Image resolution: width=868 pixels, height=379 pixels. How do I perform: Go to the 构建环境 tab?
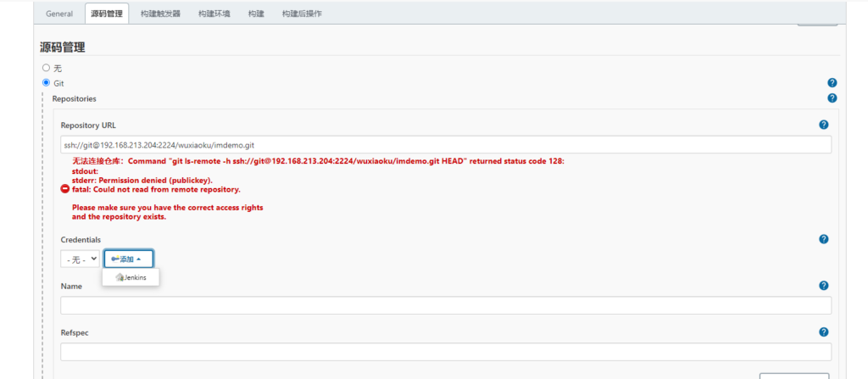tap(214, 14)
